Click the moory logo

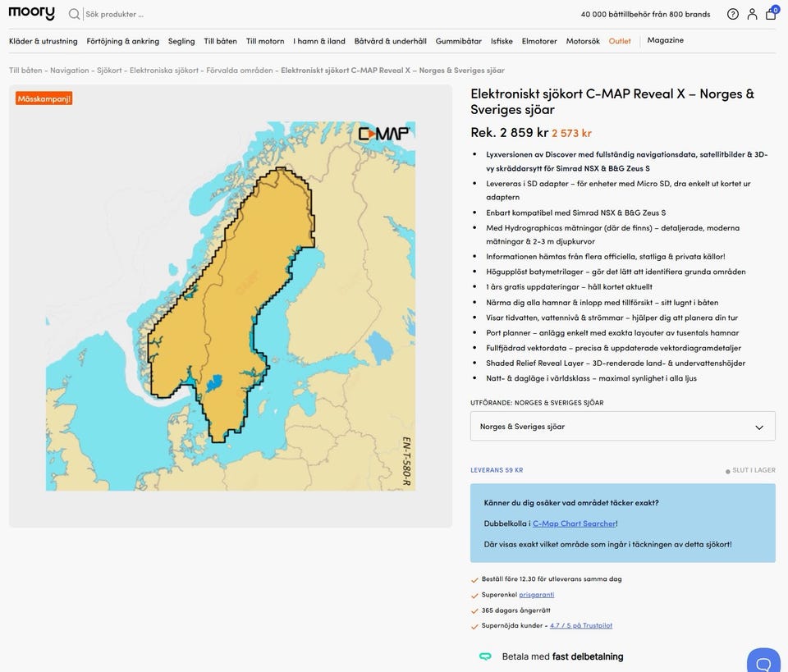click(32, 13)
